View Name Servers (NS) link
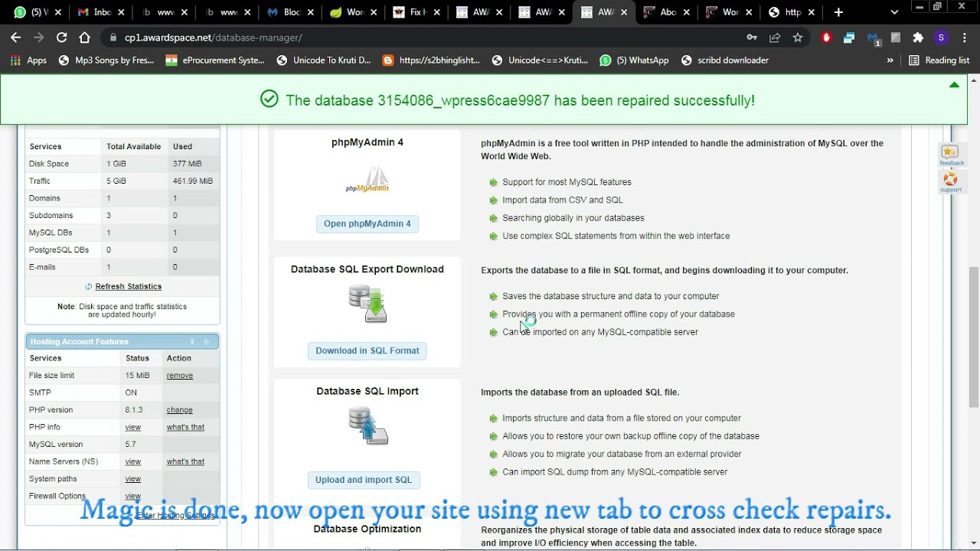Screen dimensions: 980x551 133,461
